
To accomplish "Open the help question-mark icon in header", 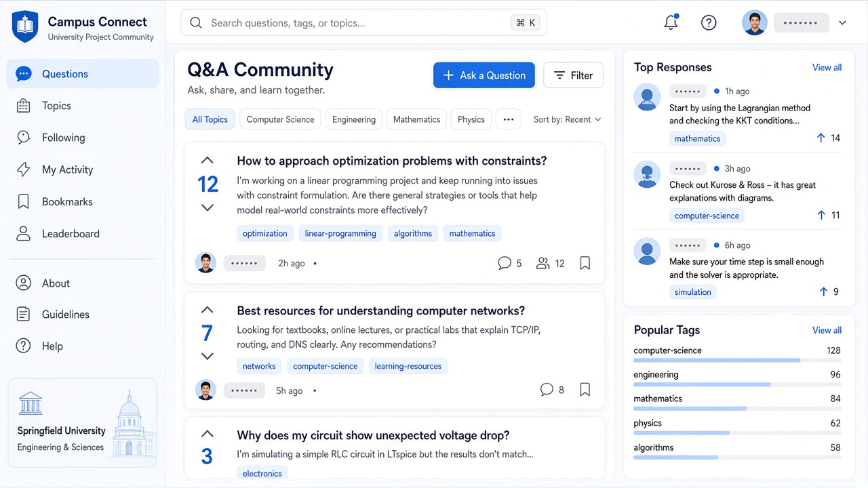I will coord(709,22).
